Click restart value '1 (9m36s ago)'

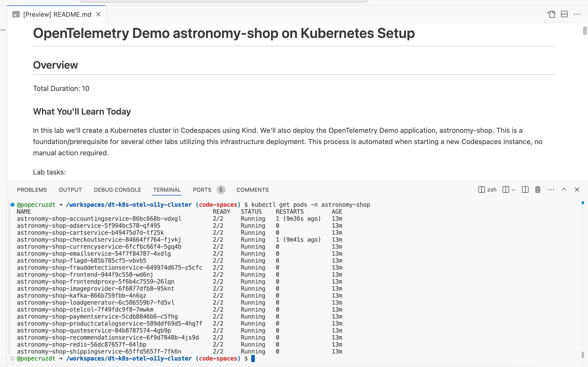click(298, 219)
